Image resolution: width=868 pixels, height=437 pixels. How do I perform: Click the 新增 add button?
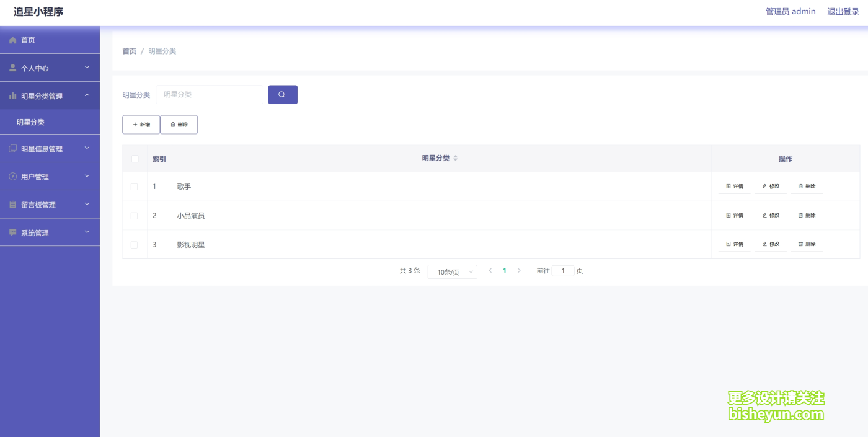141,125
